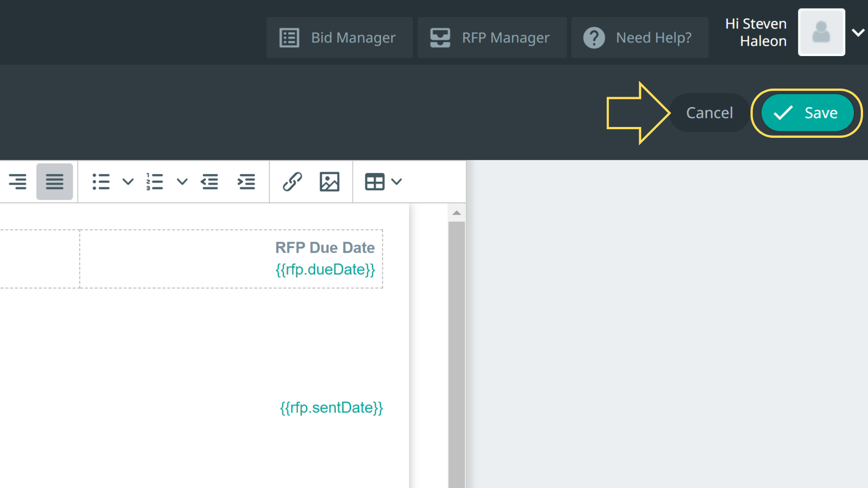Open Bid Manager

pos(339,38)
